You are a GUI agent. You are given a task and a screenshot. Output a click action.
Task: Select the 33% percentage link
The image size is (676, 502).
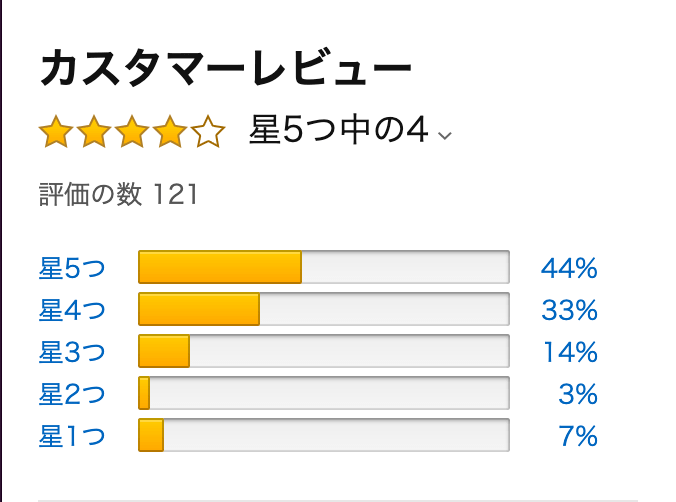pyautogui.click(x=569, y=310)
